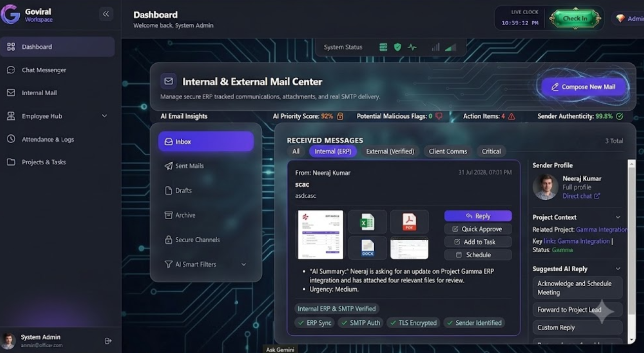Open Direct chat with Neeraj Kumar

click(581, 196)
